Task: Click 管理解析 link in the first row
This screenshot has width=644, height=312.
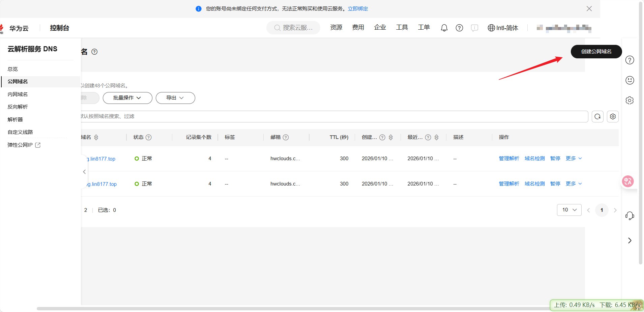Action: coord(509,159)
